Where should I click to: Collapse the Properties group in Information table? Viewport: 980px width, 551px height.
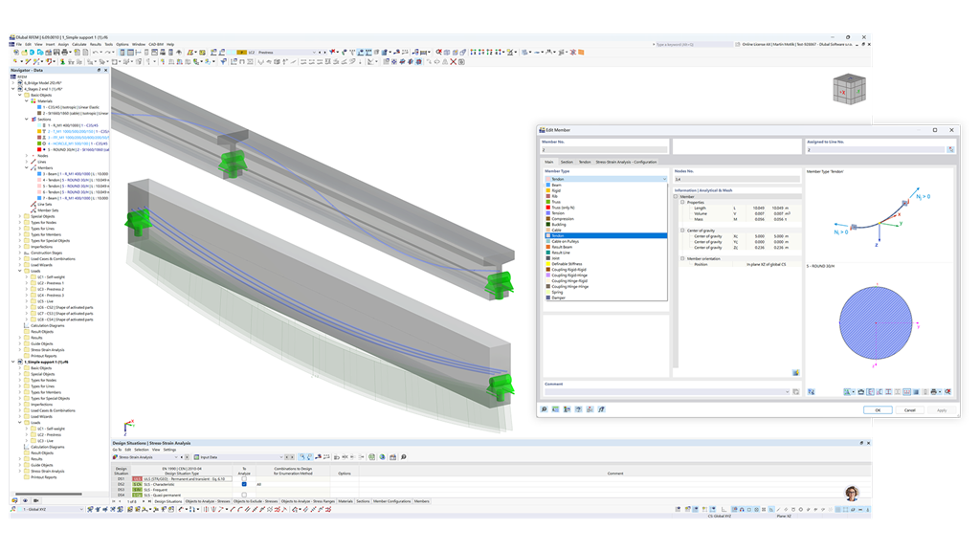click(x=682, y=203)
